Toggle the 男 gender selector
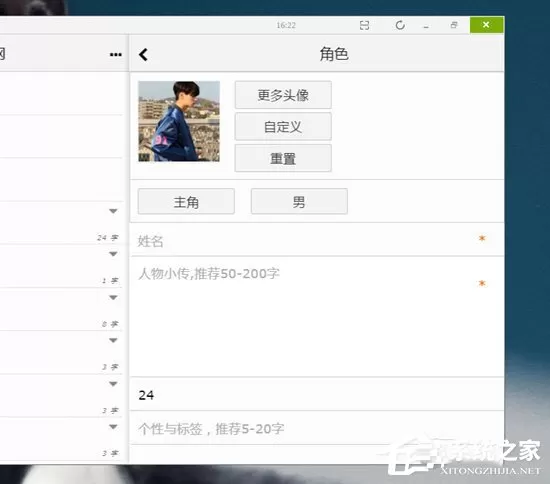The height and width of the screenshot is (484, 550). [299, 202]
